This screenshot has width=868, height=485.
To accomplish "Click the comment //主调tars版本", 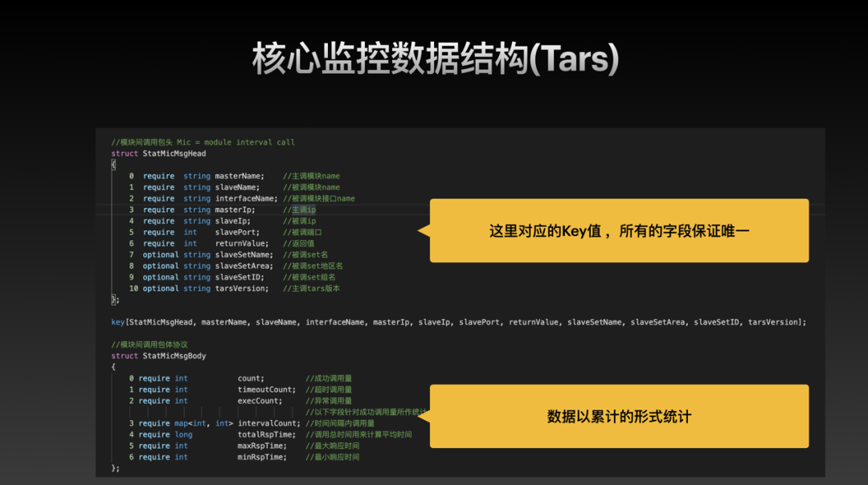I will 312,288.
